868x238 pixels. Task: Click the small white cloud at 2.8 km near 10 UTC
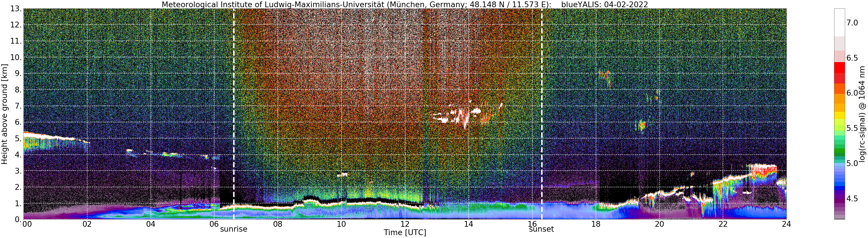click(x=343, y=174)
